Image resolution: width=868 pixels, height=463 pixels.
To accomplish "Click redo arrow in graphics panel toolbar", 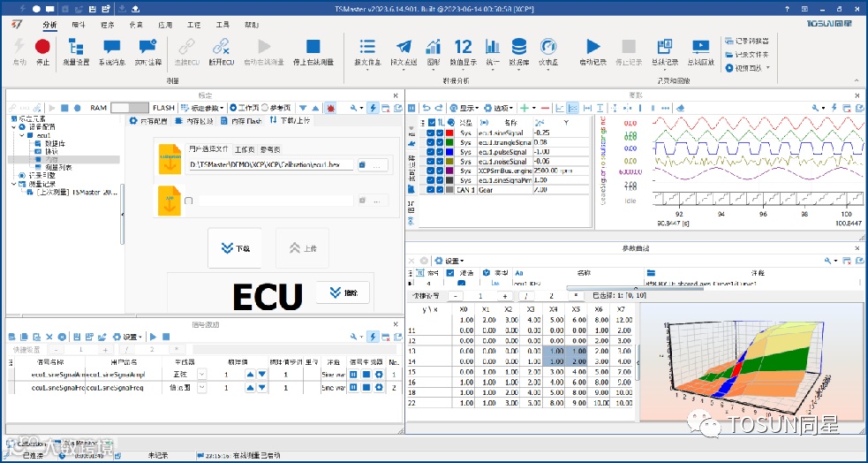I will coord(439,108).
